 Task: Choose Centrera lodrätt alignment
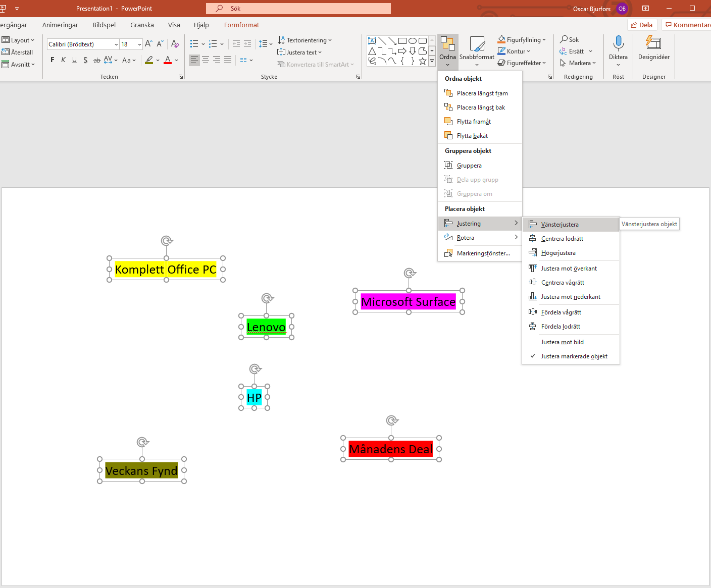[562, 239]
